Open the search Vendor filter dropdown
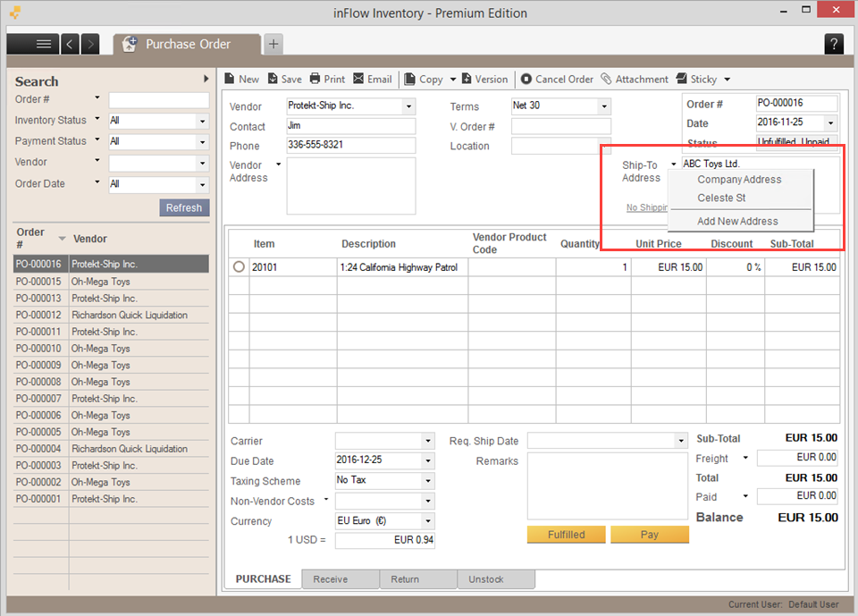 click(x=203, y=164)
